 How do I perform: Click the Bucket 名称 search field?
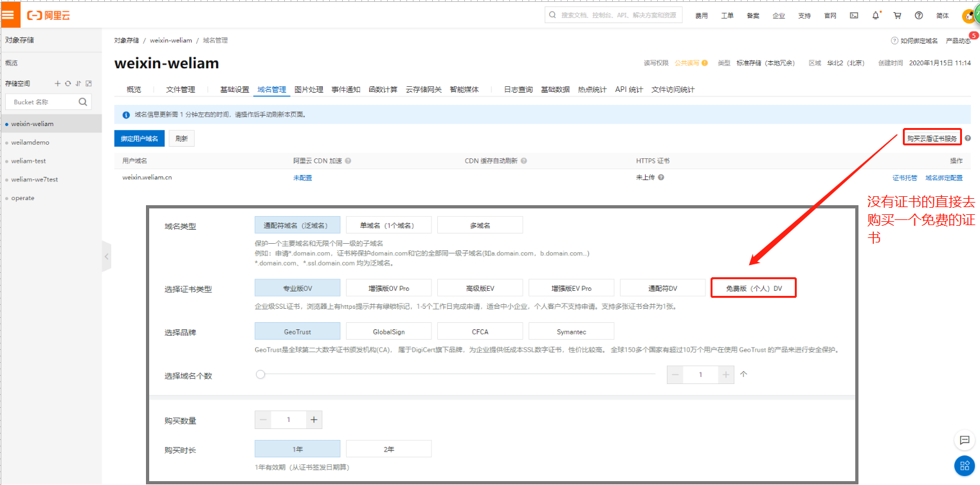pos(48,102)
